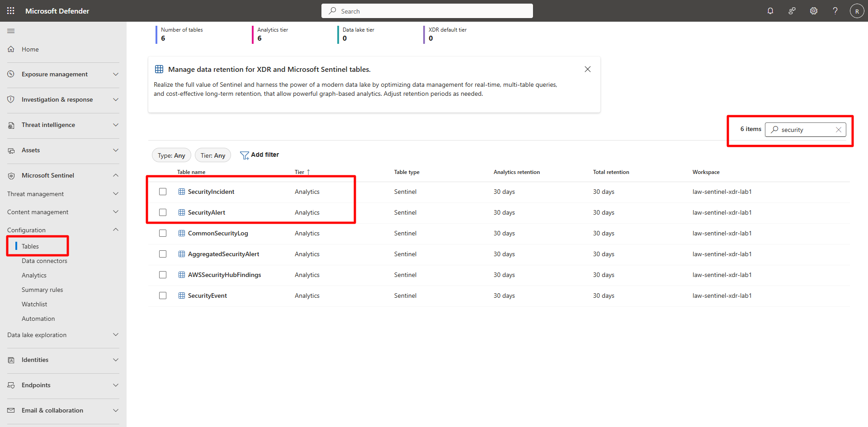This screenshot has width=868, height=427.
Task: Open the settings gear icon
Action: point(814,11)
